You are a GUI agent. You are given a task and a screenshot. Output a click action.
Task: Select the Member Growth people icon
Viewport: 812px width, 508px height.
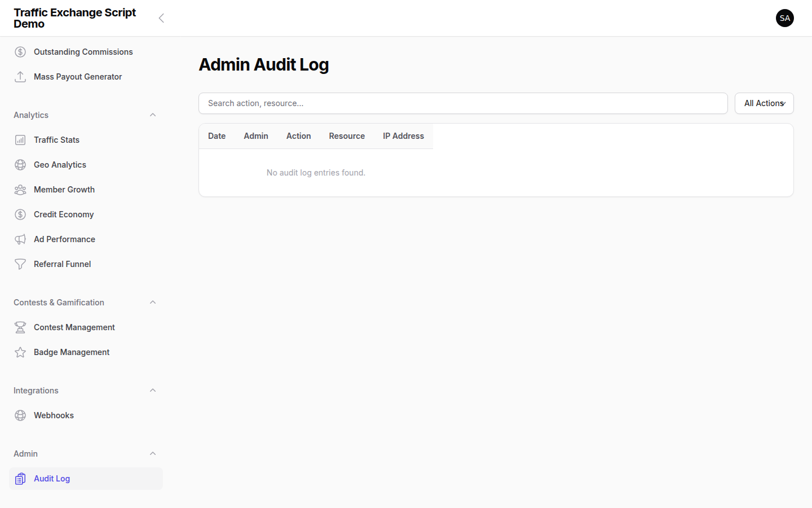[20, 189]
